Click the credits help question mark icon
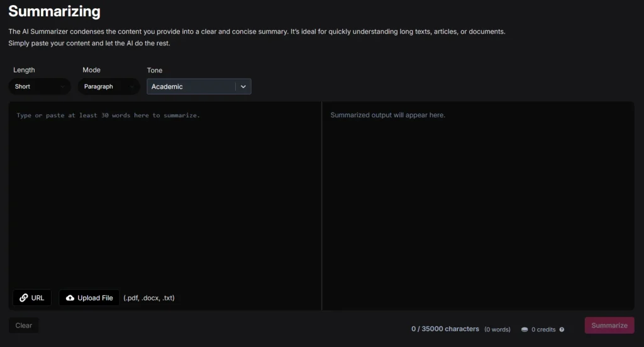The image size is (644, 347). click(562, 329)
